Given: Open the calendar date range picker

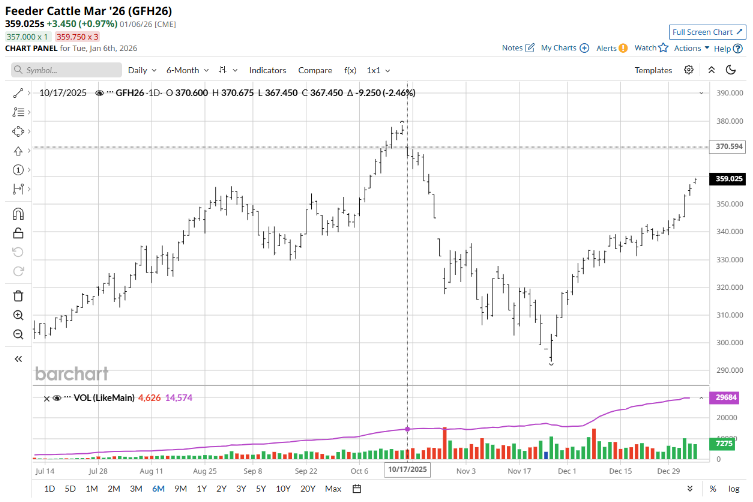Looking at the screenshot, I should [x=357, y=488].
